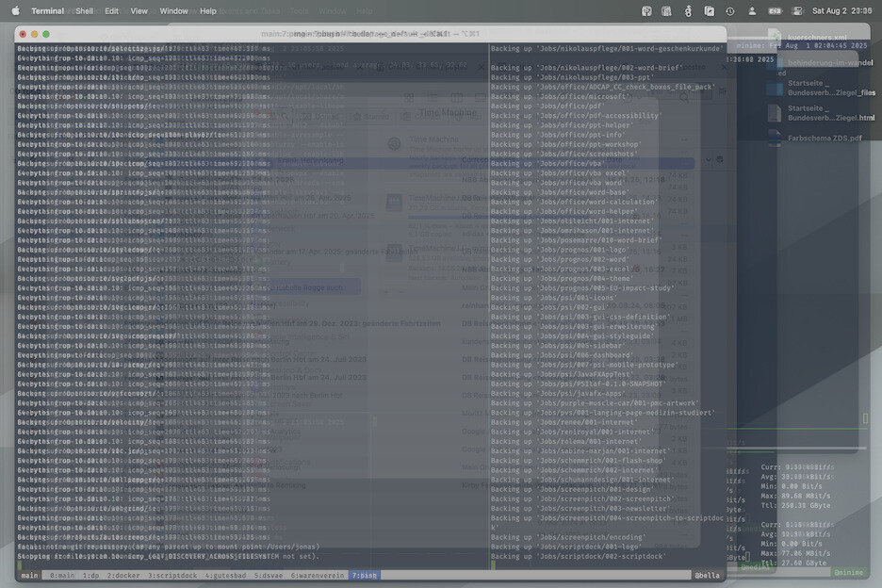Screen dimensions: 882x588
Task: Click the line 'Jobs/screenpitch/003-newsletter'
Action: [x=582, y=508]
